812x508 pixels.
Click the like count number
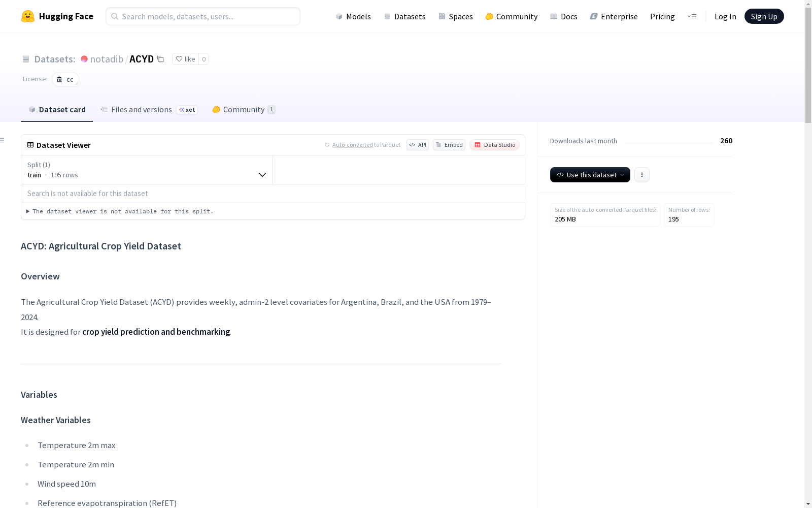204,59
